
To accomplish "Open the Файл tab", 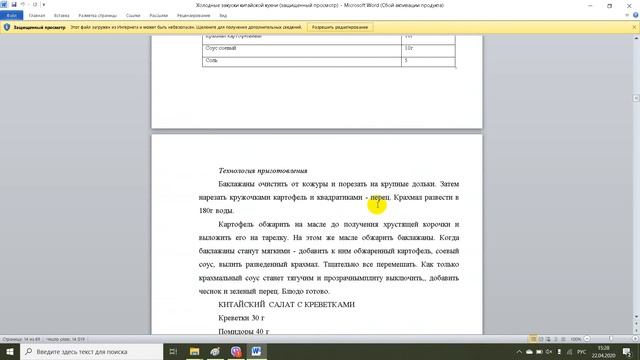I will click(11, 16).
